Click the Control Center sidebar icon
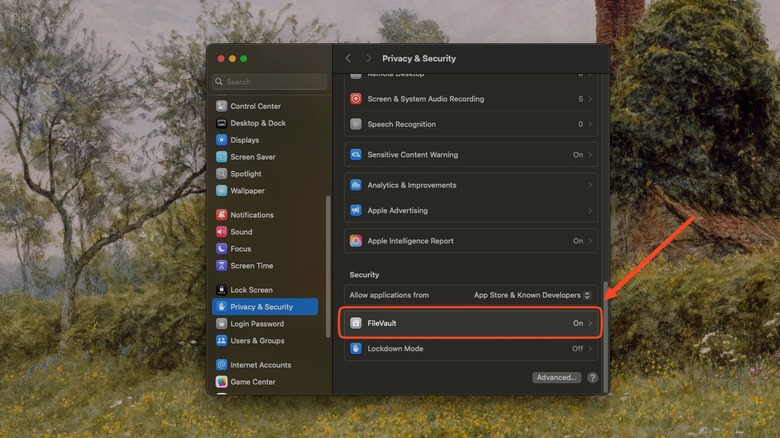 222,106
